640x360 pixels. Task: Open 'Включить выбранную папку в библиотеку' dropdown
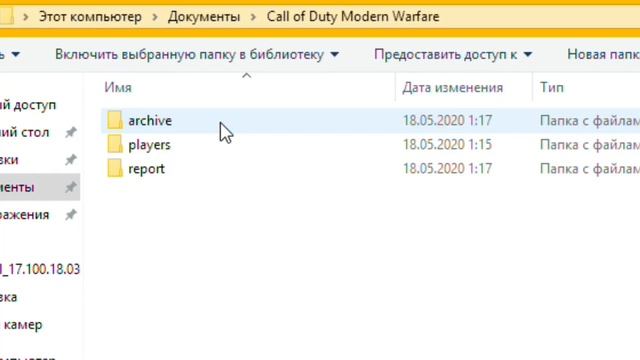pos(197,54)
